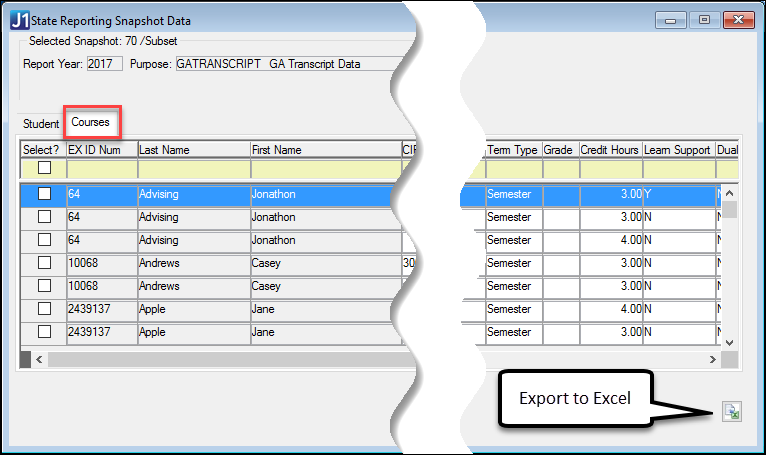Select 'Jonathon' in the highlighted first row
The image size is (766, 455).
[x=322, y=194]
